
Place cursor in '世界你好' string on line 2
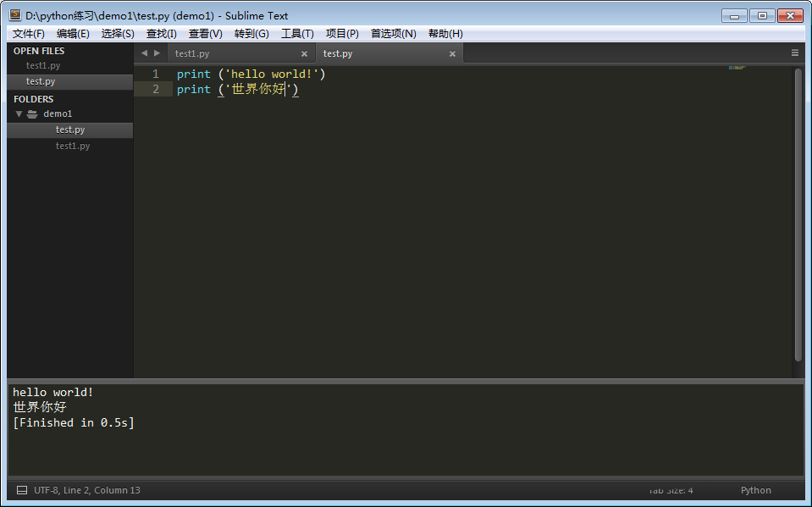pos(258,89)
